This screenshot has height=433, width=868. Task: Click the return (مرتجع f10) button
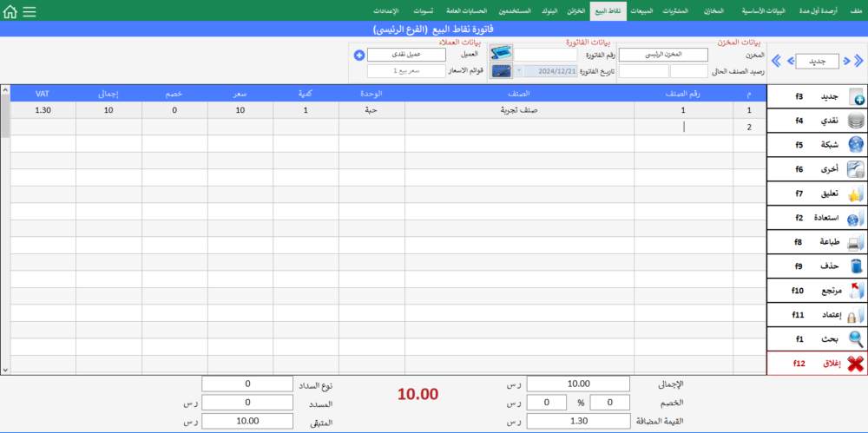(855, 291)
